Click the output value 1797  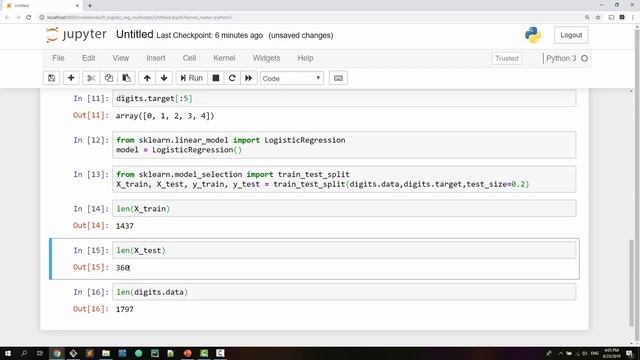124,309
